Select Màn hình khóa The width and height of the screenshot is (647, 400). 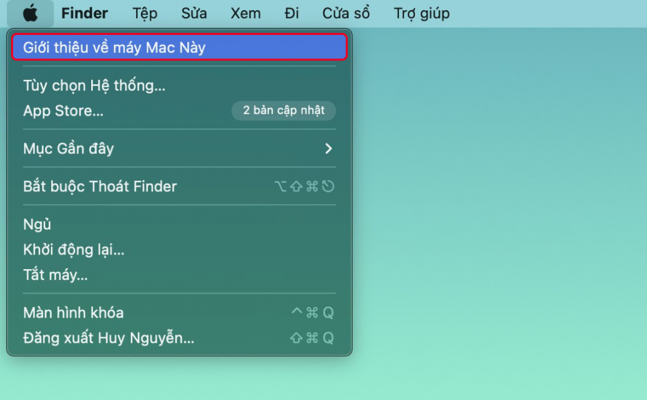[x=73, y=312]
